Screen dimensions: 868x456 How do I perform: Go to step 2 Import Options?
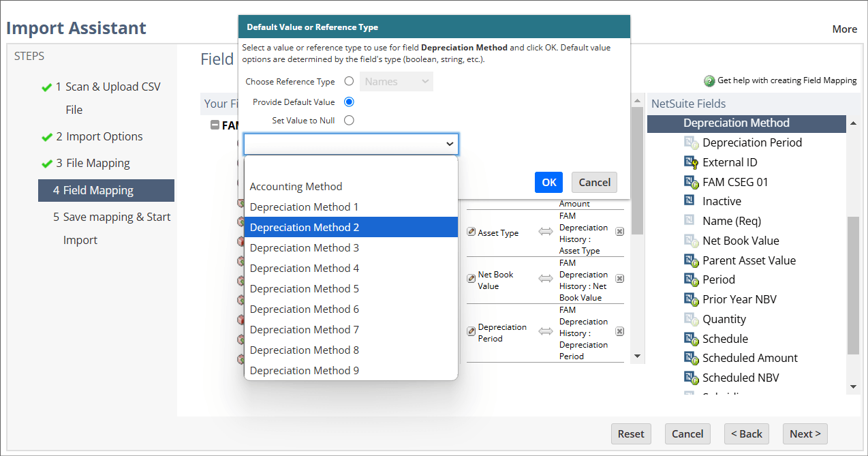coord(99,136)
